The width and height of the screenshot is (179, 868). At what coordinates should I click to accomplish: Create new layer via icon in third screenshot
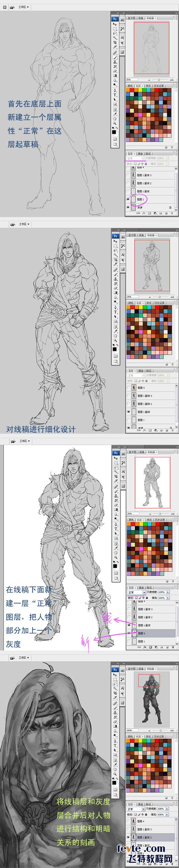pos(167,647)
